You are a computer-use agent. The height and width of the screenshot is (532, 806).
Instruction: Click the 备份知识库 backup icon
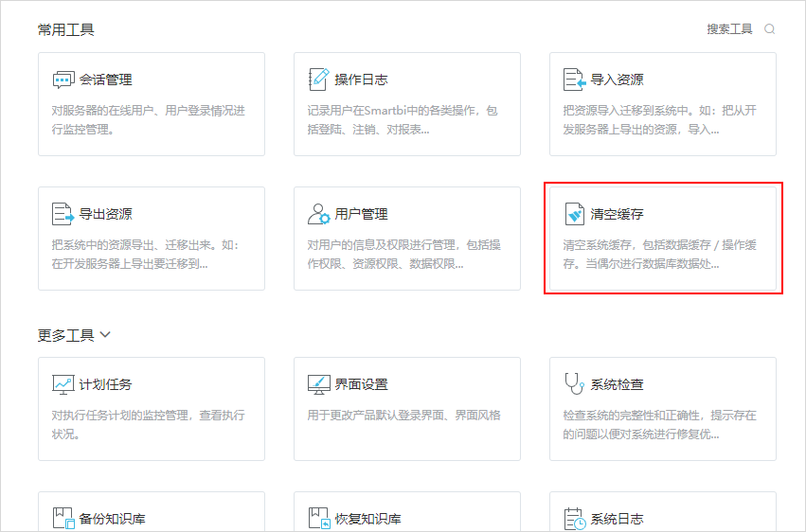click(63, 518)
